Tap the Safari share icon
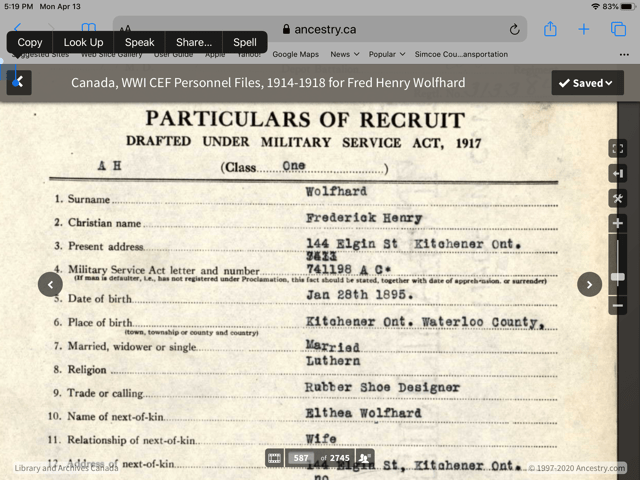This screenshot has height=480, width=640. (550, 30)
